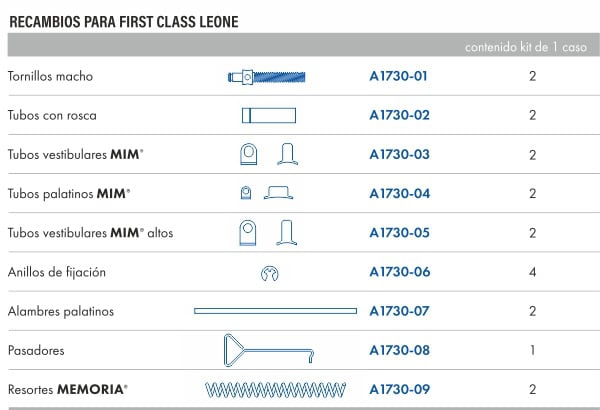This screenshot has height=410, width=600.
Task: Click the male screw illustration icon
Action: click(267, 77)
